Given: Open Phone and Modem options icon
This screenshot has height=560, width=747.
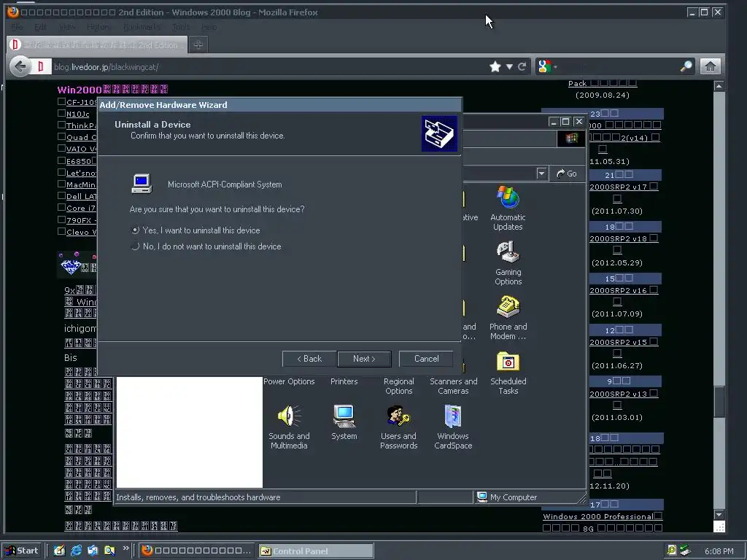Looking at the screenshot, I should coord(508,318).
